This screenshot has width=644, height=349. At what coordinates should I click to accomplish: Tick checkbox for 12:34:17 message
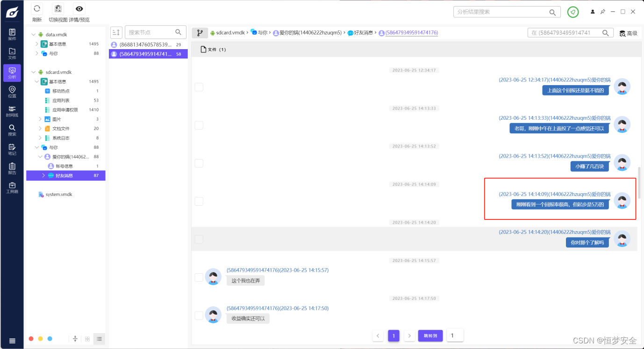click(199, 87)
